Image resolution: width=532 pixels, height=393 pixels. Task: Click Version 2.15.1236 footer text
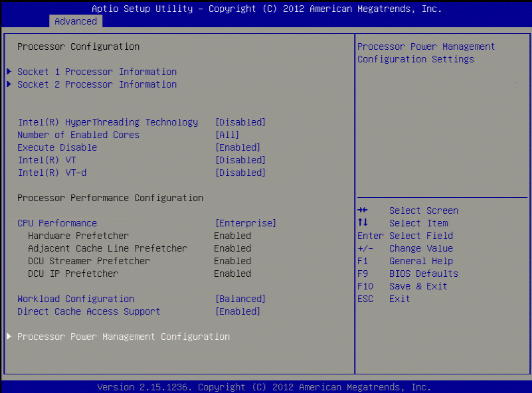264,387
